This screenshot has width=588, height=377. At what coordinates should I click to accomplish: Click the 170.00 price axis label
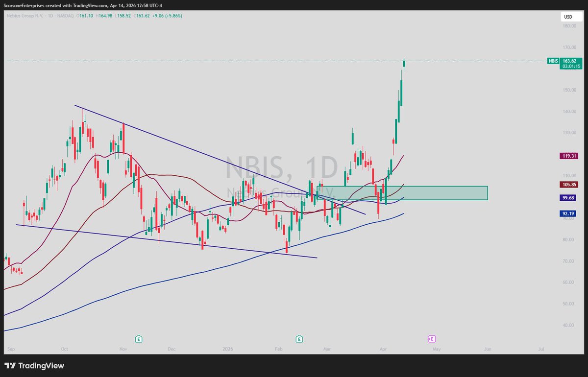569,47
